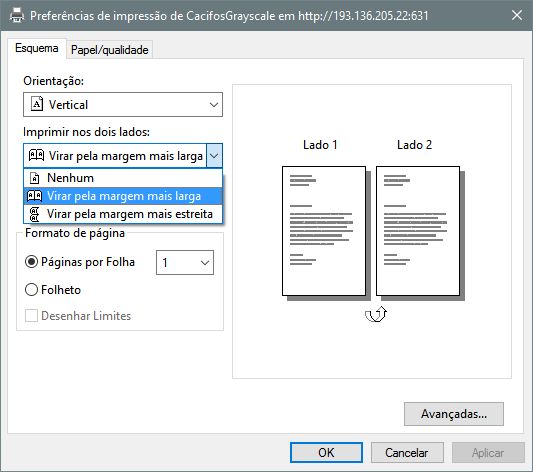This screenshot has width=533, height=472.
Task: Collapse the duplex printing dropdown arrow
Action: click(214, 156)
